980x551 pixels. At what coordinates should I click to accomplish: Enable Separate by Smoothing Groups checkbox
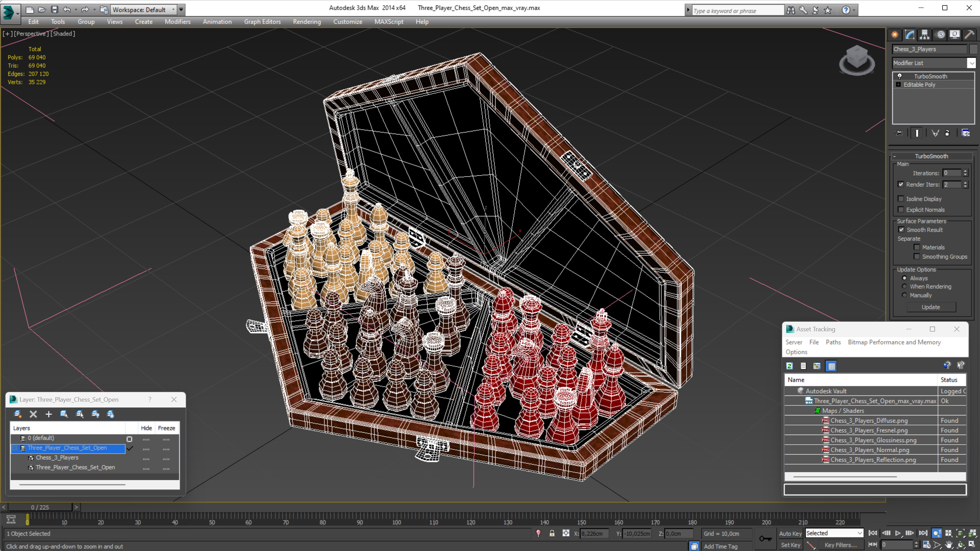(916, 256)
